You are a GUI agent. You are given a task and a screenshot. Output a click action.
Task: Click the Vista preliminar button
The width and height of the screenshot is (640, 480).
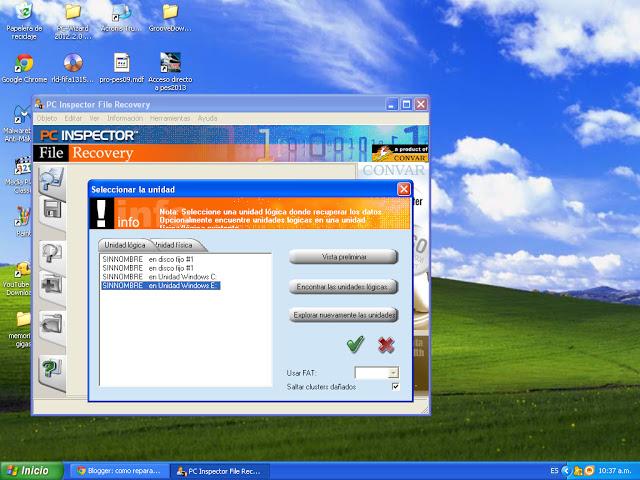tap(343, 257)
